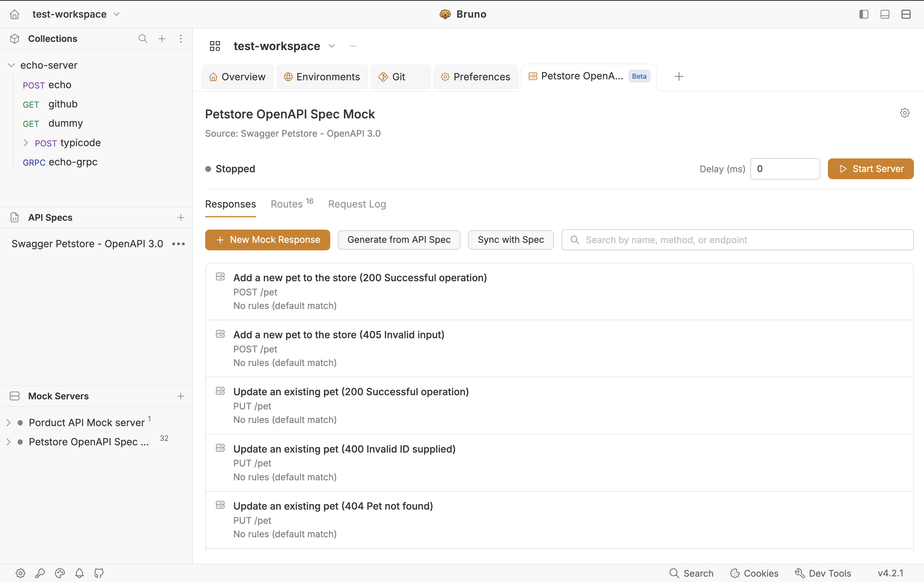Toggle the left sidebar layout icon
Image resolution: width=924 pixels, height=582 pixels.
click(x=863, y=14)
